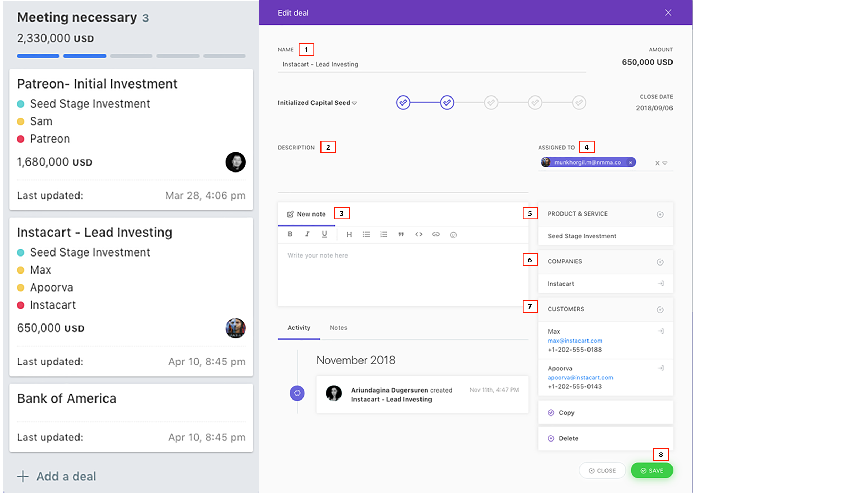Screen dimensions: 868x496
Task: Select the New note tab
Action: click(306, 214)
